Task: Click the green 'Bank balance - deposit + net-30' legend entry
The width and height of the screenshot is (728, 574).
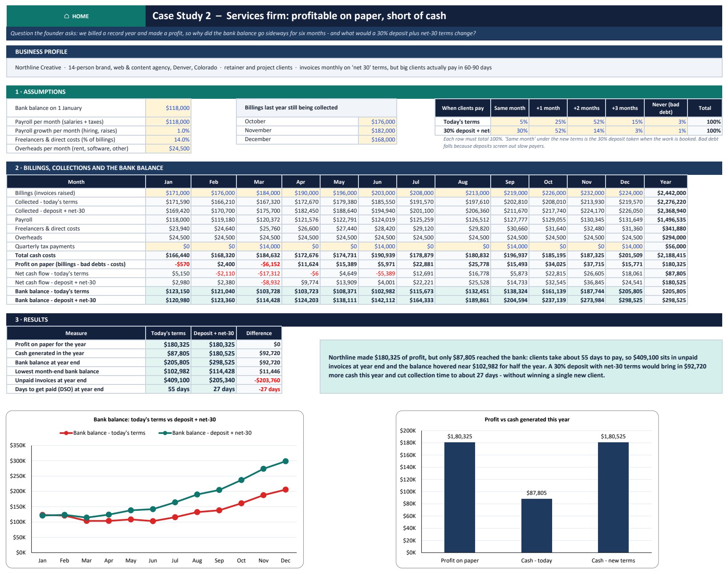Action: click(205, 433)
